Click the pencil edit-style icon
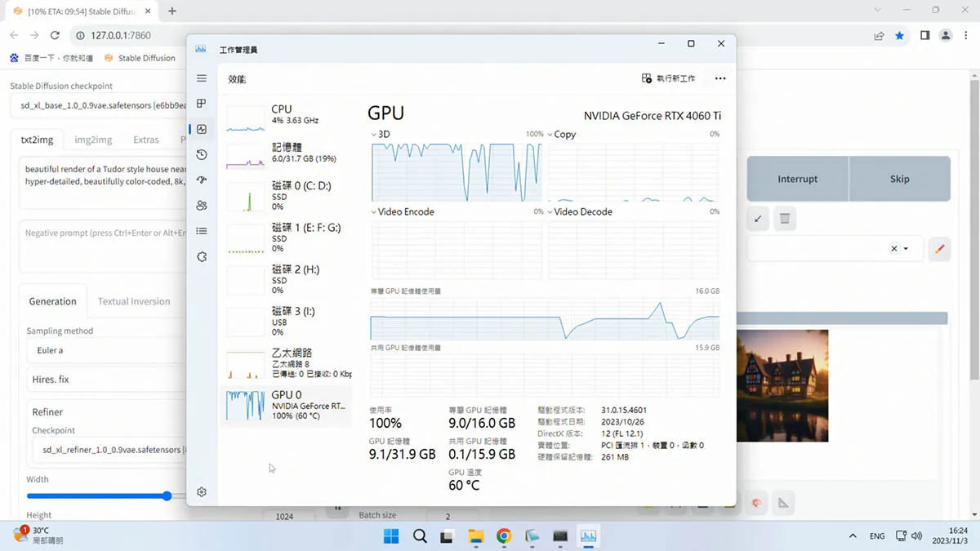 pyautogui.click(x=939, y=249)
